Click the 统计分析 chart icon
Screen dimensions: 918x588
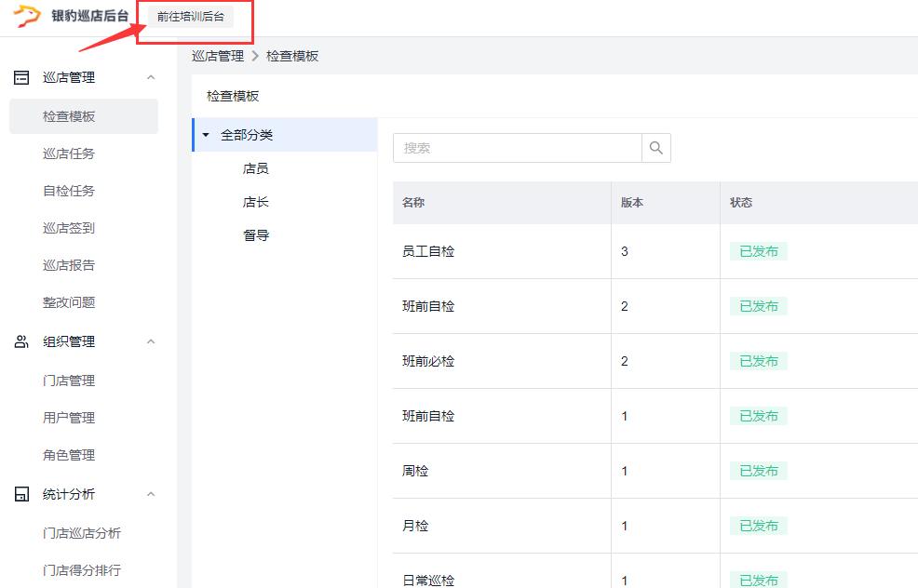21,494
